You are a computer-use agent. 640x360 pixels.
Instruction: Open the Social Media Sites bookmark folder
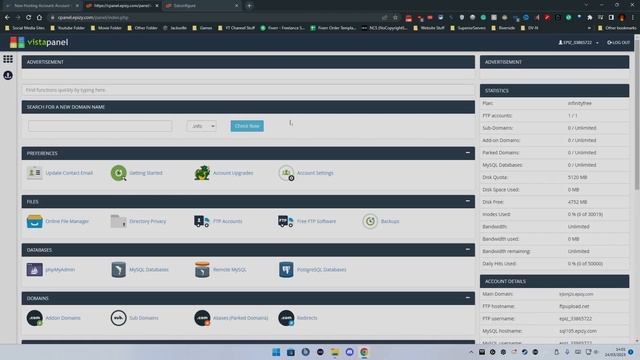pos(25,28)
